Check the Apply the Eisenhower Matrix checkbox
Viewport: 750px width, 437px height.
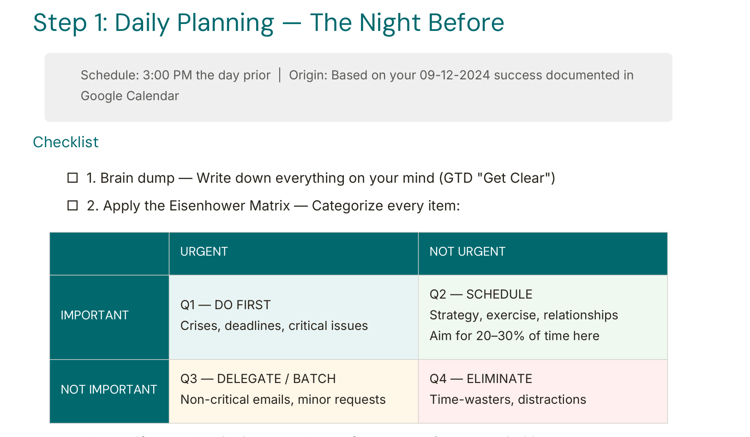tap(72, 206)
